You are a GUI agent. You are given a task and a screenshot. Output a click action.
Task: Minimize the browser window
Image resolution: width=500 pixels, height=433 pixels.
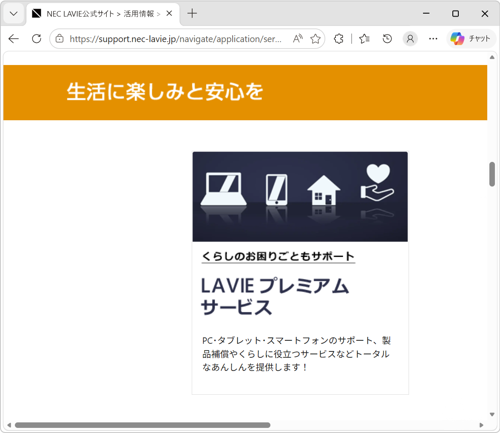(426, 13)
